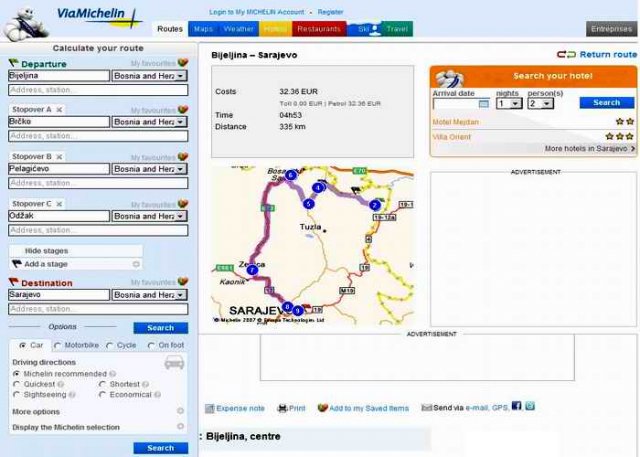Click the Quickest option info icon
The image size is (640, 457).
pyautogui.click(x=61, y=384)
